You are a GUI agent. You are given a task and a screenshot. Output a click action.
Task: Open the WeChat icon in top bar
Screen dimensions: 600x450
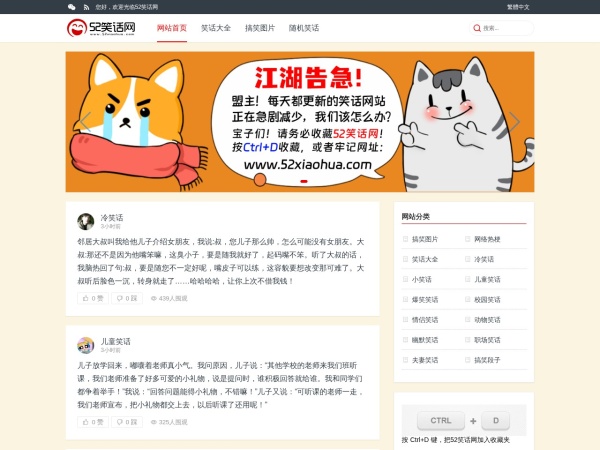click(x=72, y=7)
